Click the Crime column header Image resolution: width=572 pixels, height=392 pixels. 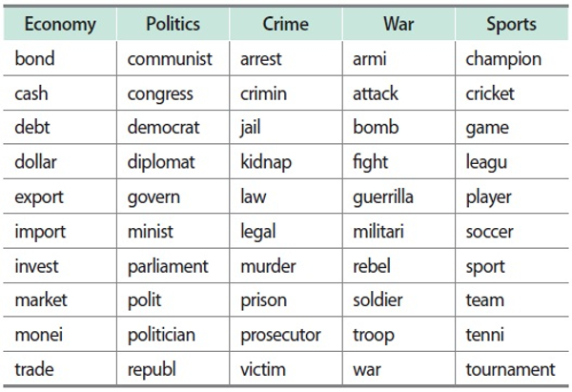click(x=285, y=24)
